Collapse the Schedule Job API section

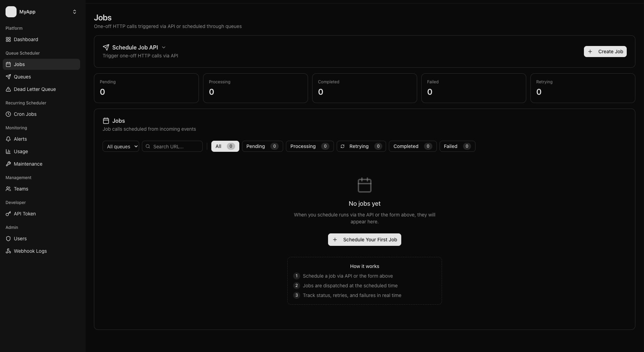point(164,47)
